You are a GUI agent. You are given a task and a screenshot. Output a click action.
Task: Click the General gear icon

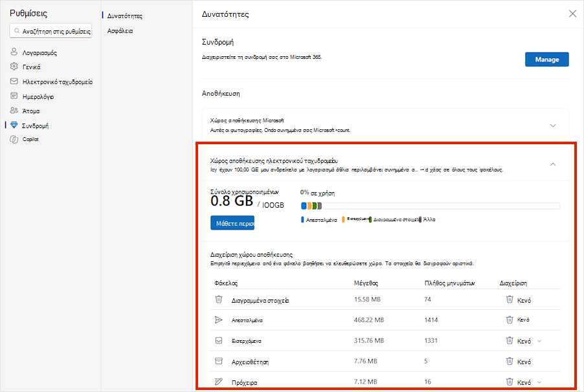tap(14, 66)
